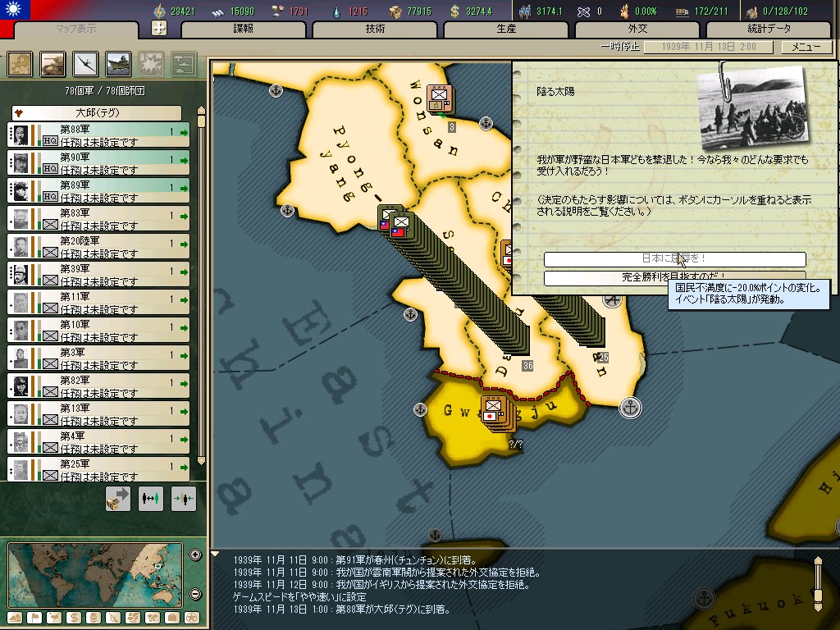Viewport: 840px width, 630px height.
Task: Open the 統計データ statistics tab
Action: click(x=769, y=29)
